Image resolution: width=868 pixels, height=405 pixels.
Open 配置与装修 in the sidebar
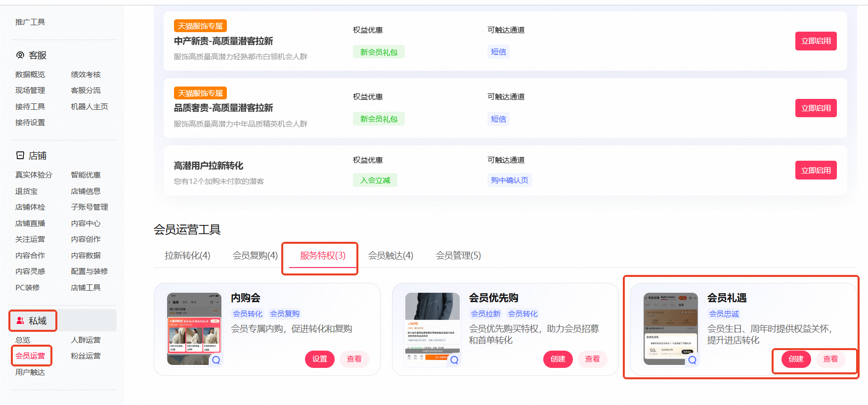(89, 271)
